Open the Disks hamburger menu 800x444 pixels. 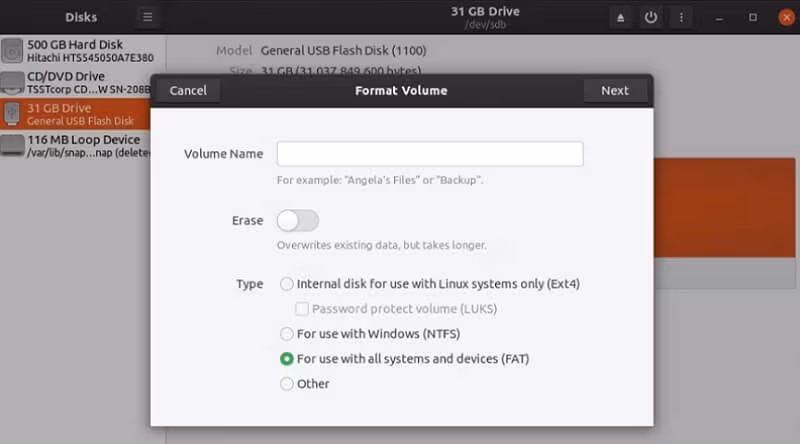pyautogui.click(x=147, y=17)
